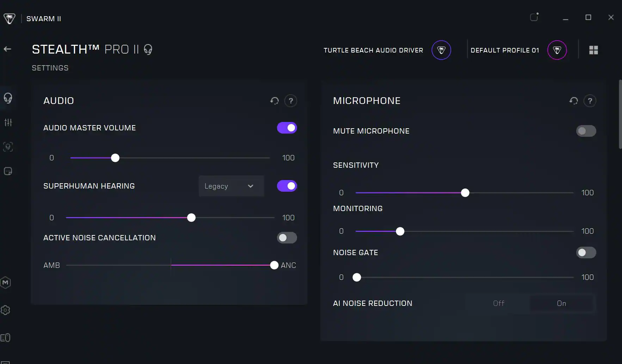622x364 pixels.
Task: Open the Turtle Beach Audio Driver icon
Action: click(441, 50)
